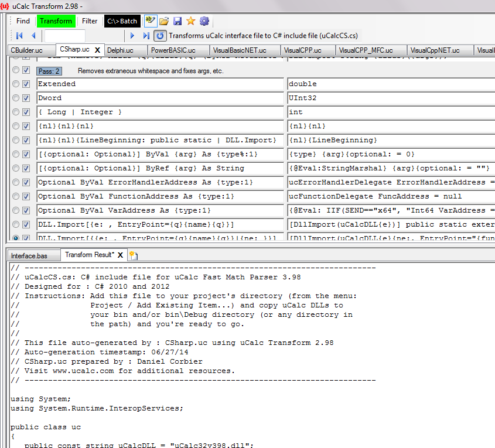The height and width of the screenshot is (448, 495).
Task: Jump to first rule with leftmost navigation arrow
Action: coord(20,35)
